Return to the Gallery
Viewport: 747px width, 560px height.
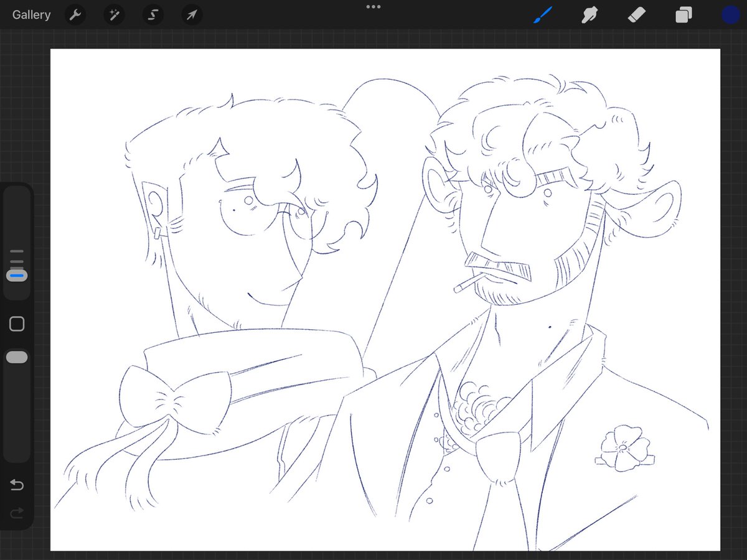[x=31, y=15]
